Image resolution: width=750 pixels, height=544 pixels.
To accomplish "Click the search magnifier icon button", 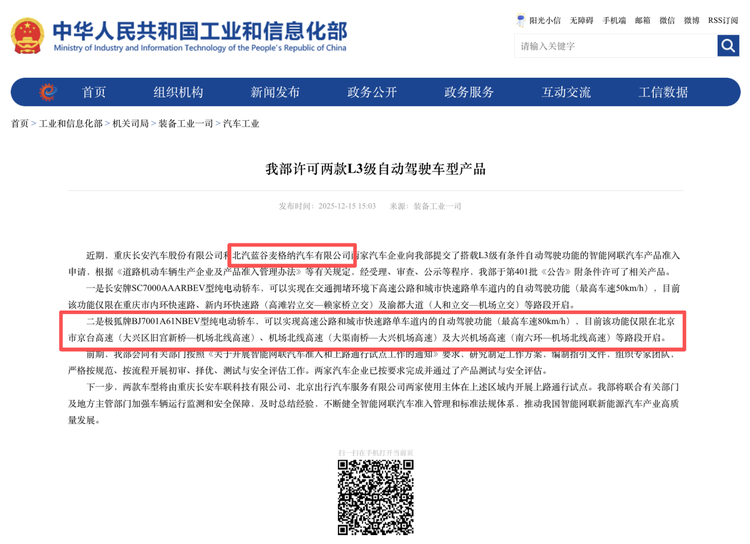I will [728, 46].
